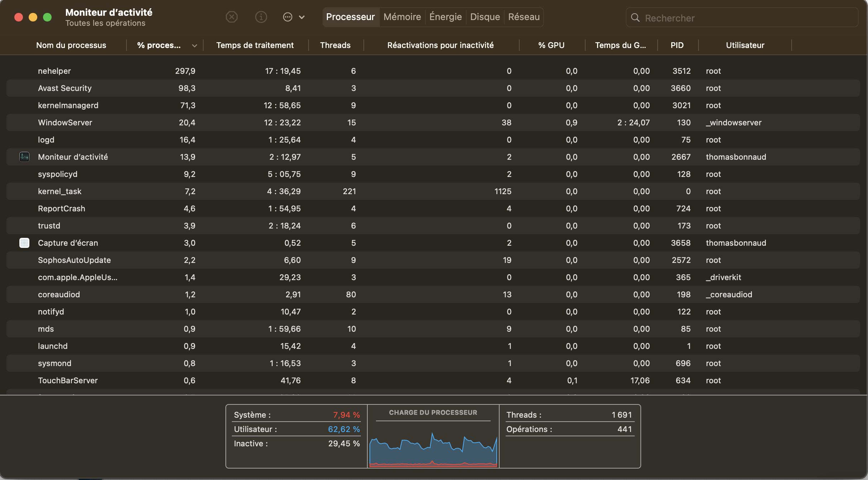Sort by the Threads column header
The image size is (868, 480).
335,45
